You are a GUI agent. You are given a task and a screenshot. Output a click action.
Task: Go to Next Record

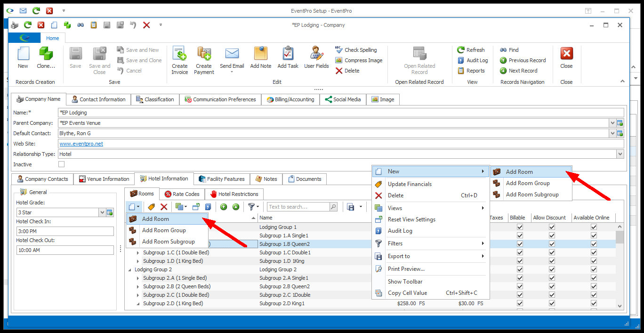518,71
